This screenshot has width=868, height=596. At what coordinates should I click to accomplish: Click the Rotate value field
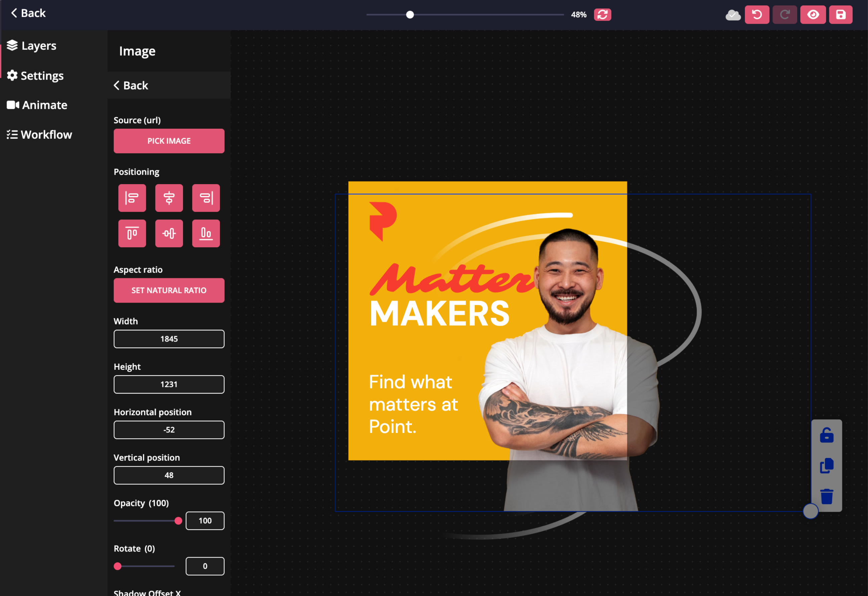205,566
